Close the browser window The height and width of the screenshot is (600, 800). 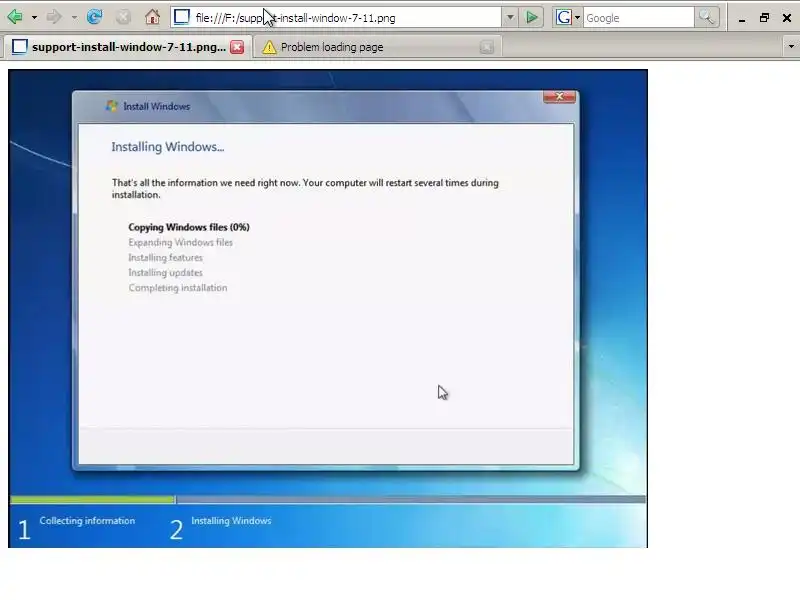tap(787, 18)
